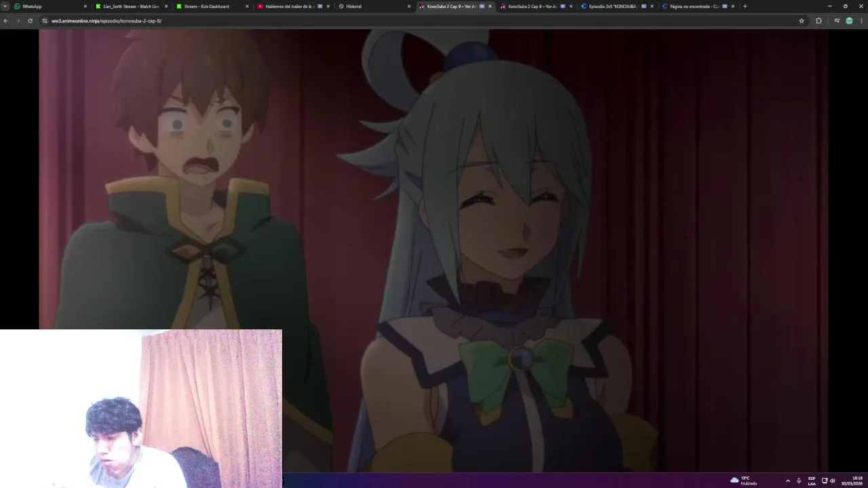The height and width of the screenshot is (488, 868).
Task: Change the ESP LAA input language
Action: tap(812, 481)
